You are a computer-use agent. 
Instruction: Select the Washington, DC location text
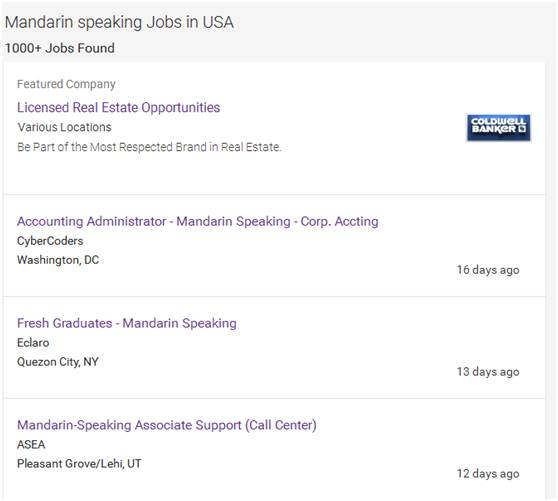click(x=58, y=260)
